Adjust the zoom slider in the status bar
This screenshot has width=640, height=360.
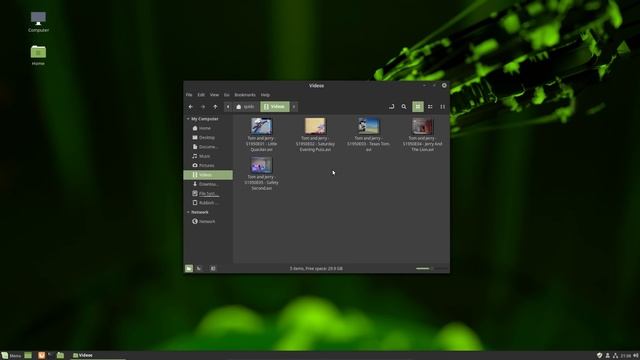pos(431,268)
